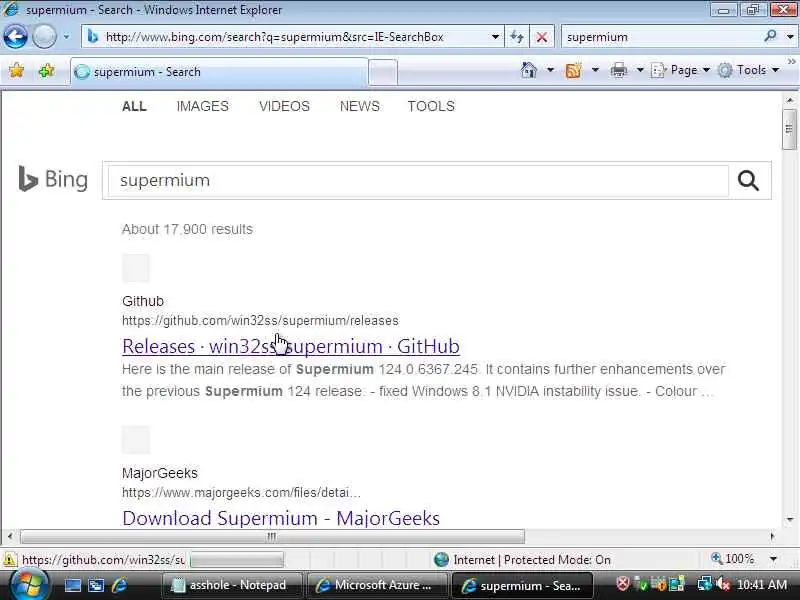Click the Add to Favorites icon
The image size is (800, 600).
(46, 70)
